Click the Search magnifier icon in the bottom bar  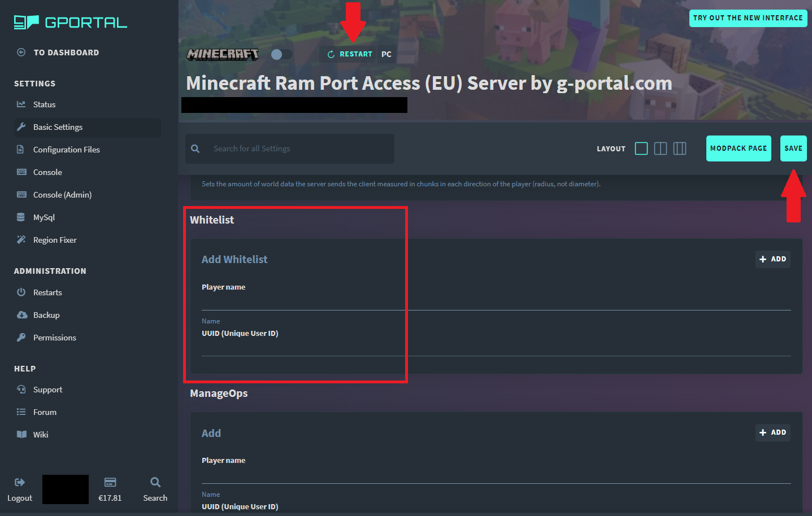click(x=155, y=483)
